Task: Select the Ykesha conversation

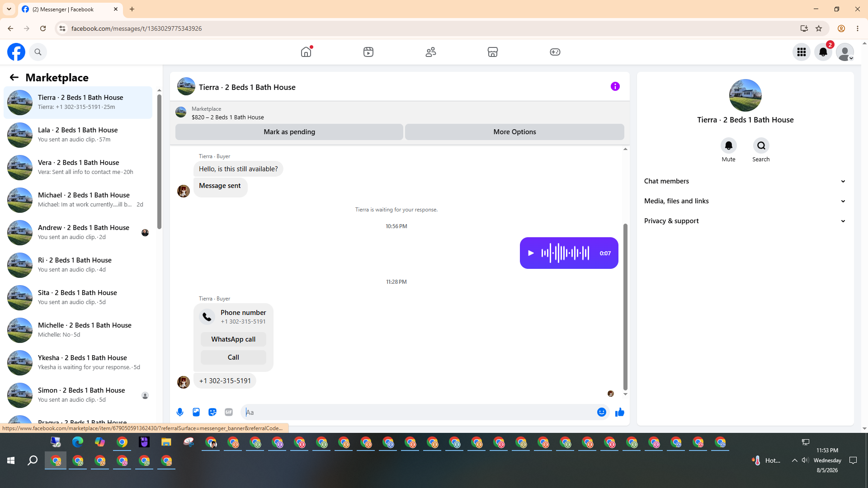Action: point(78,363)
